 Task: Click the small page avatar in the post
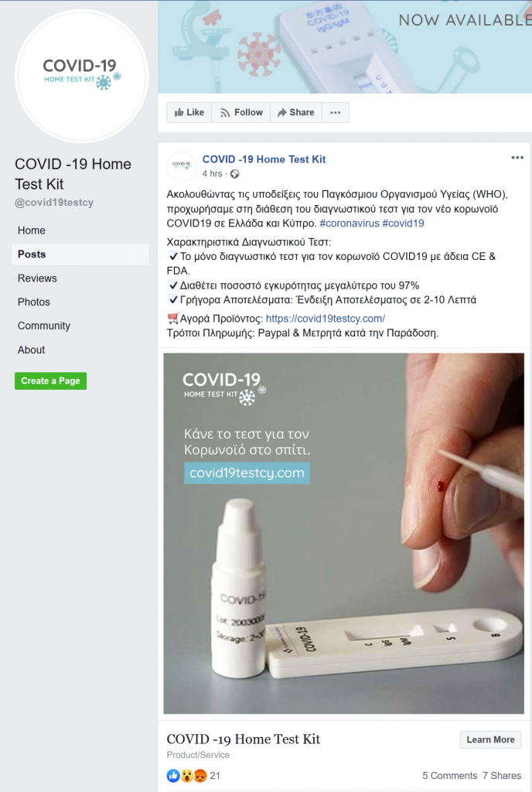181,166
